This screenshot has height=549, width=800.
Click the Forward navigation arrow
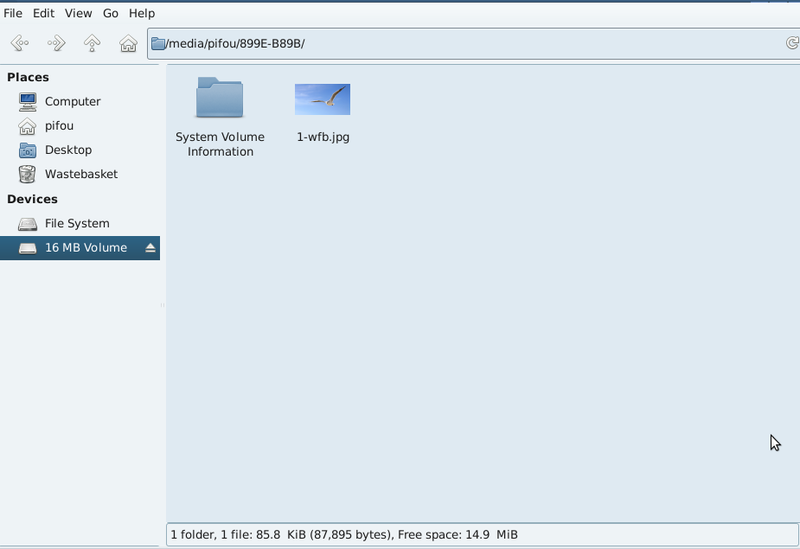[56, 43]
